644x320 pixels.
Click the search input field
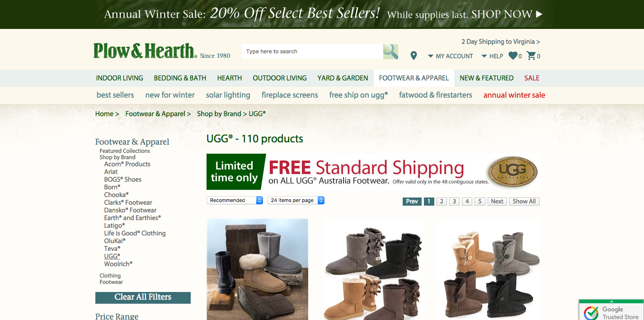click(x=312, y=52)
